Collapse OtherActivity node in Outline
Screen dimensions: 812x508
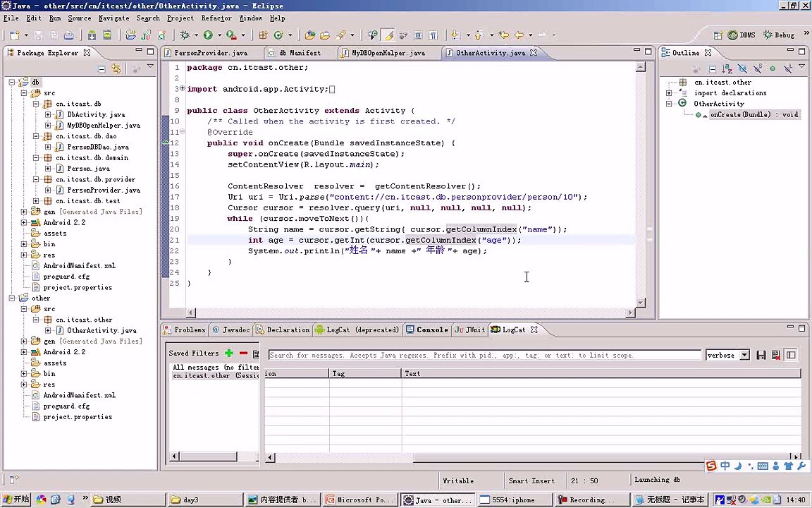click(669, 104)
